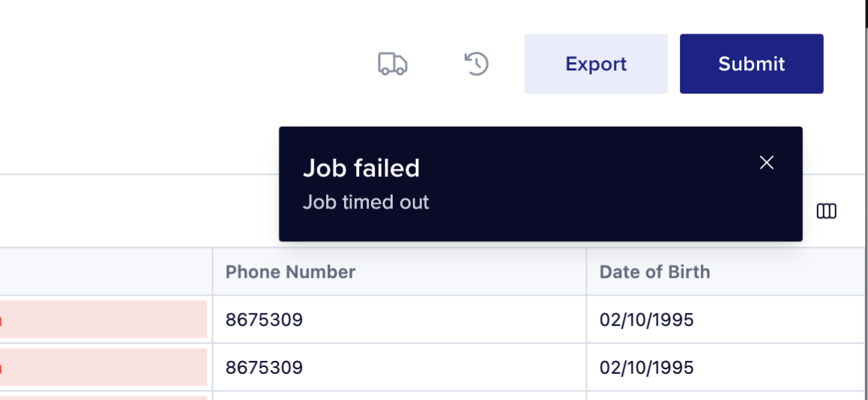Select second row red error cell
The height and width of the screenshot is (400, 868).
[x=103, y=367]
